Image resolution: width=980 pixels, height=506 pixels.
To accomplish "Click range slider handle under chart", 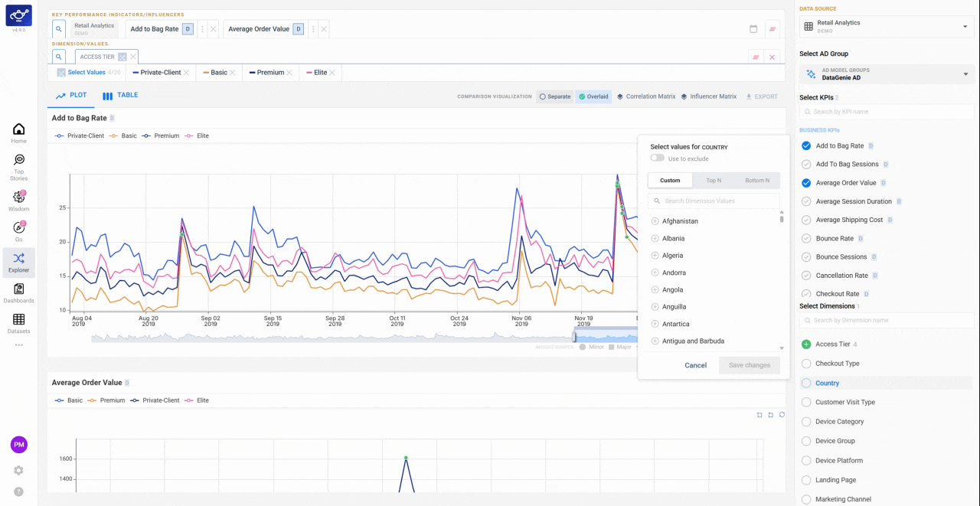I will pos(575,337).
